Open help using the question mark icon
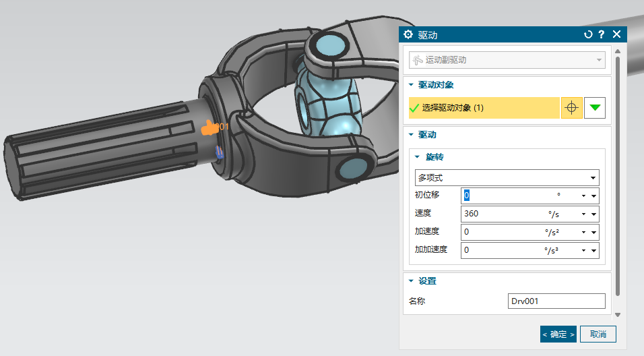 point(601,34)
